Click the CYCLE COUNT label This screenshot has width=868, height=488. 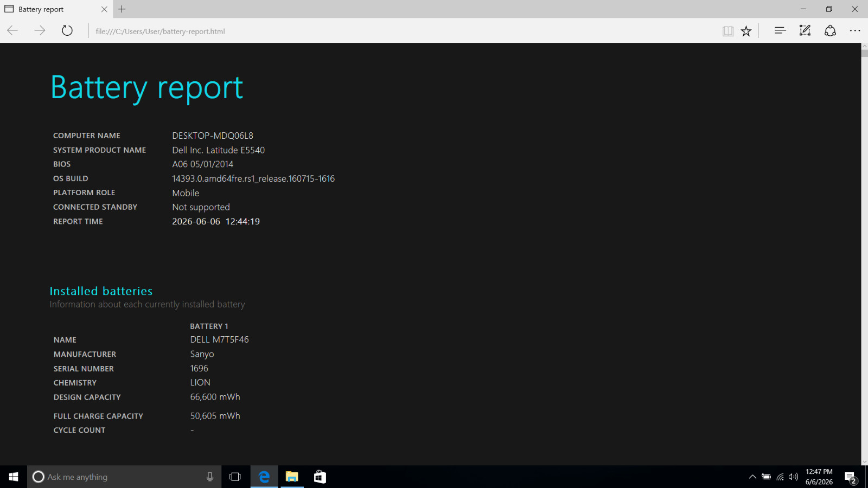click(79, 430)
